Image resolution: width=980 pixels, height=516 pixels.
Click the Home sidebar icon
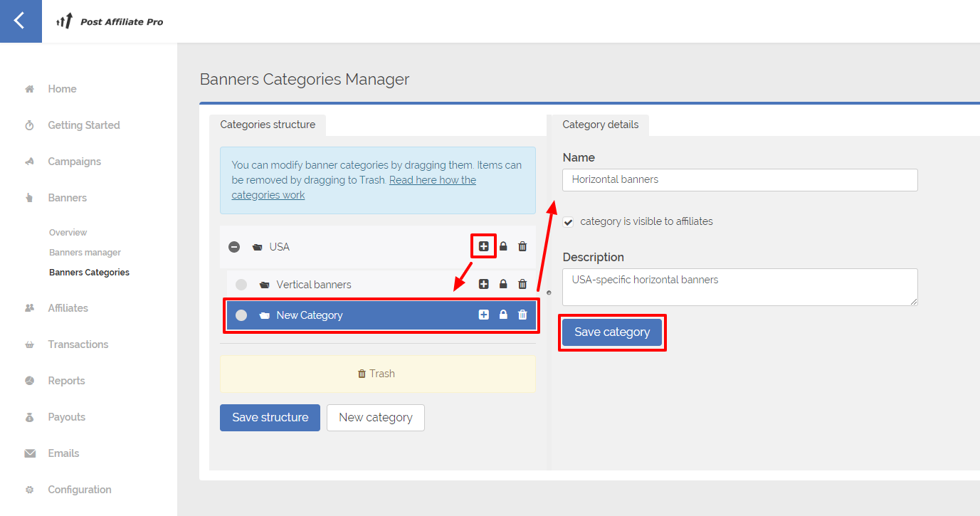29,89
